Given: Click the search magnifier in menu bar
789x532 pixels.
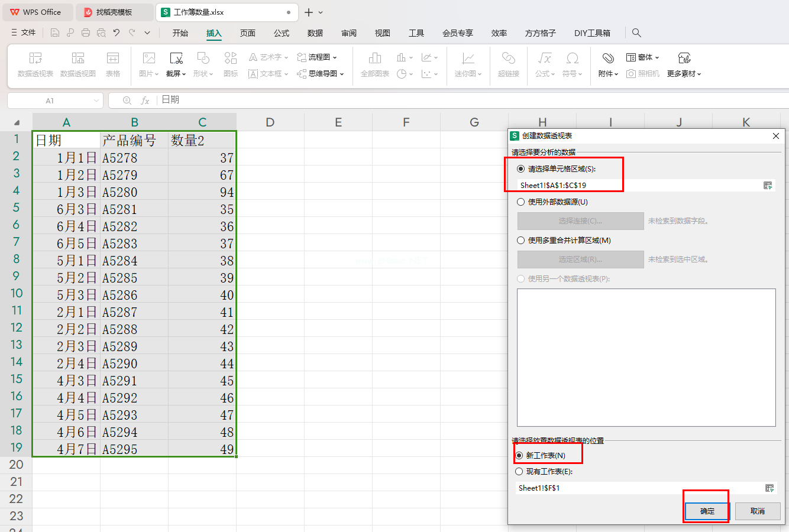Looking at the screenshot, I should tap(636, 33).
